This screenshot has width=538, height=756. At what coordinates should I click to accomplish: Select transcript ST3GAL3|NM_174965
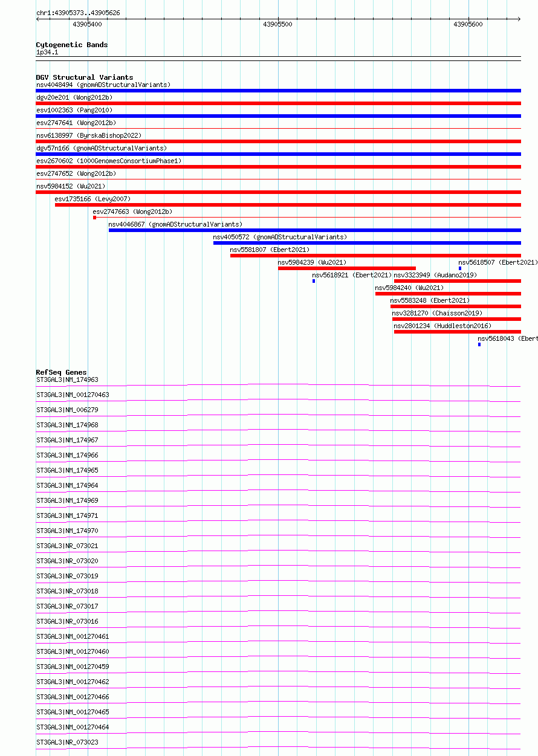click(67, 470)
